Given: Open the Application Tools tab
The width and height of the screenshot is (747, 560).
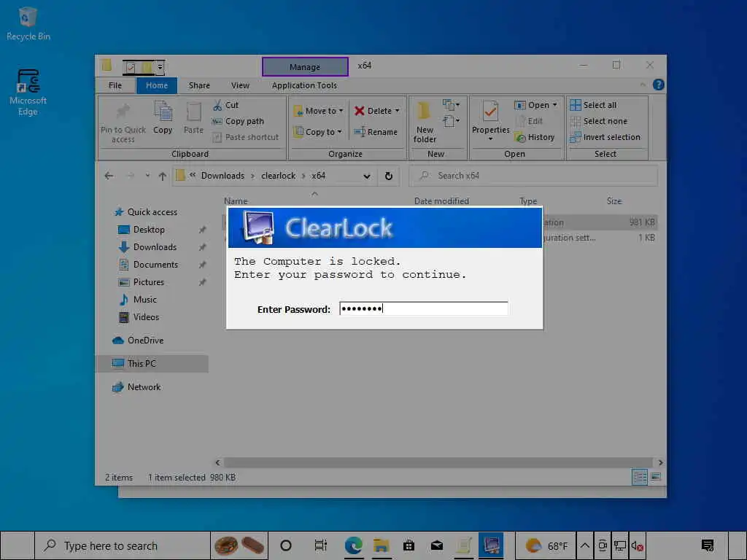Looking at the screenshot, I should (304, 85).
